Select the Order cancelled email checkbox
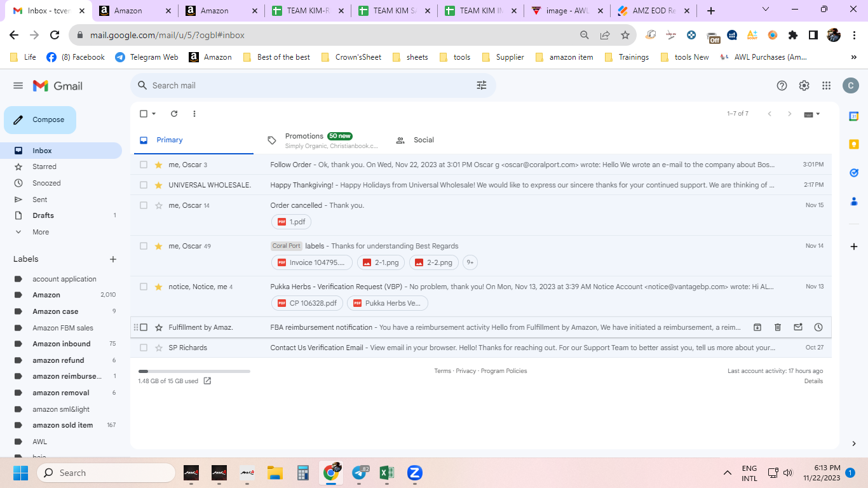868x488 pixels. [x=144, y=205]
